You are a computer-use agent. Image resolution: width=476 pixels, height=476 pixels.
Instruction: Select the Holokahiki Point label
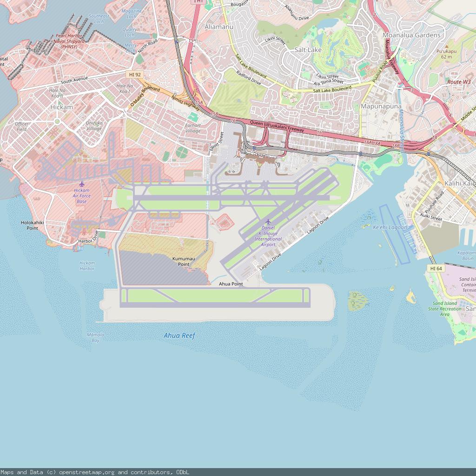pos(32,225)
